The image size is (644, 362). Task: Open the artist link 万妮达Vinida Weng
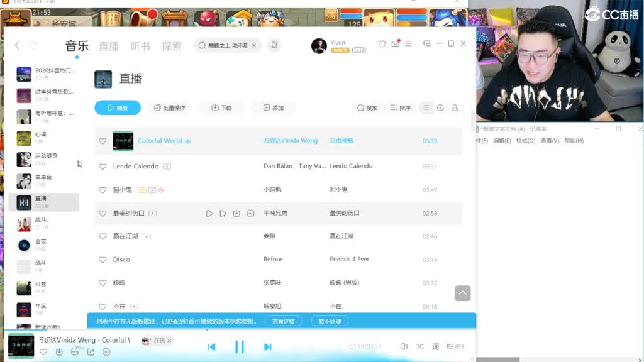pyautogui.click(x=291, y=140)
